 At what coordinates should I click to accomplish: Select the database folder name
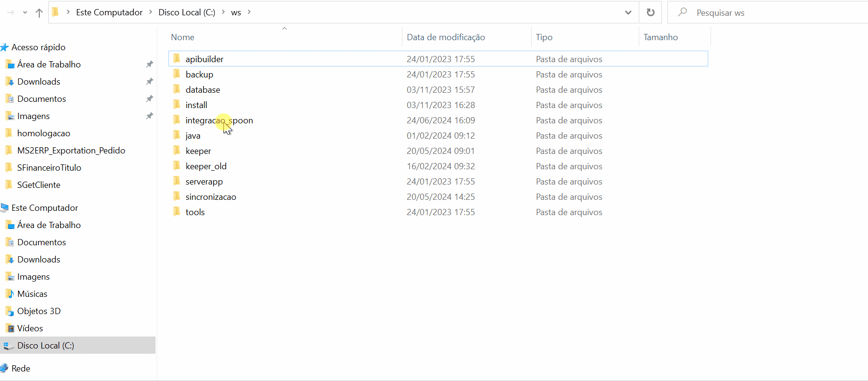pyautogui.click(x=203, y=90)
